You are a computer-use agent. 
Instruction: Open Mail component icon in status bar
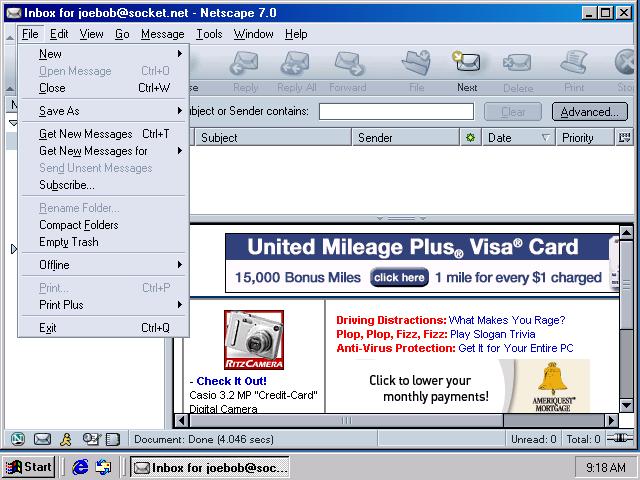42,439
